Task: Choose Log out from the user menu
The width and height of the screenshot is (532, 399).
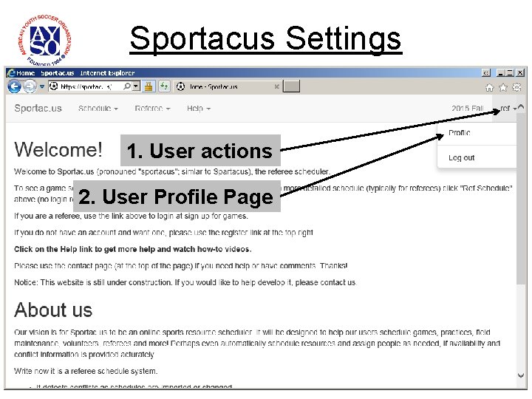Action: tap(461, 157)
